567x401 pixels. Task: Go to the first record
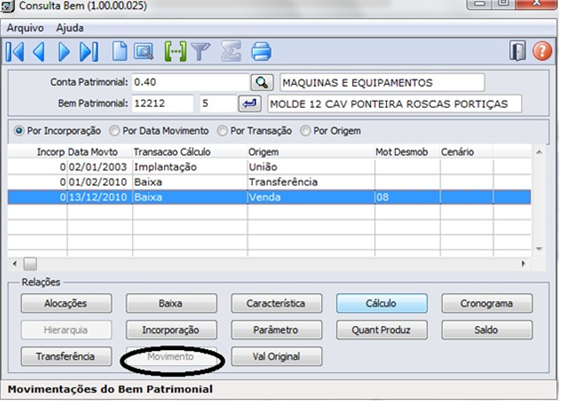(15, 52)
